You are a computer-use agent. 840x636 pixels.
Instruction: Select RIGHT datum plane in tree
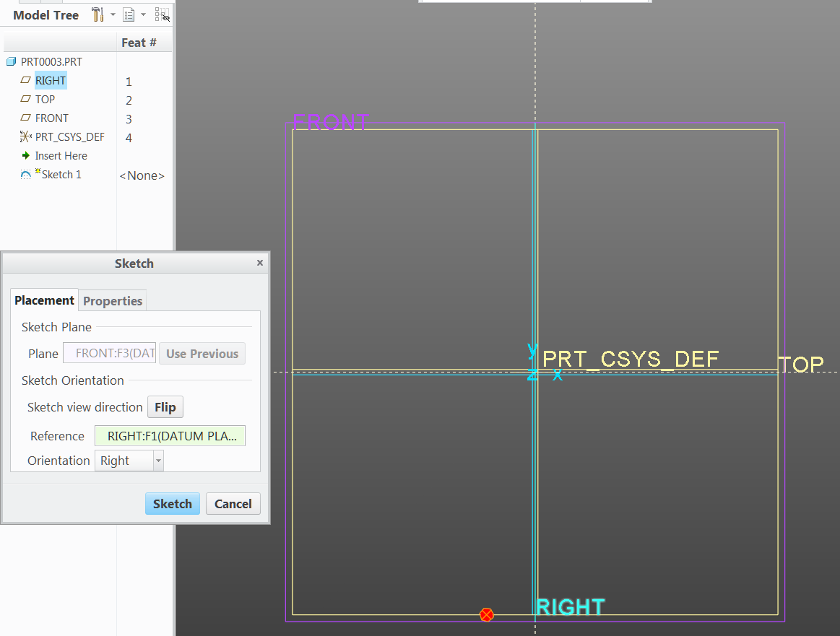[51, 80]
